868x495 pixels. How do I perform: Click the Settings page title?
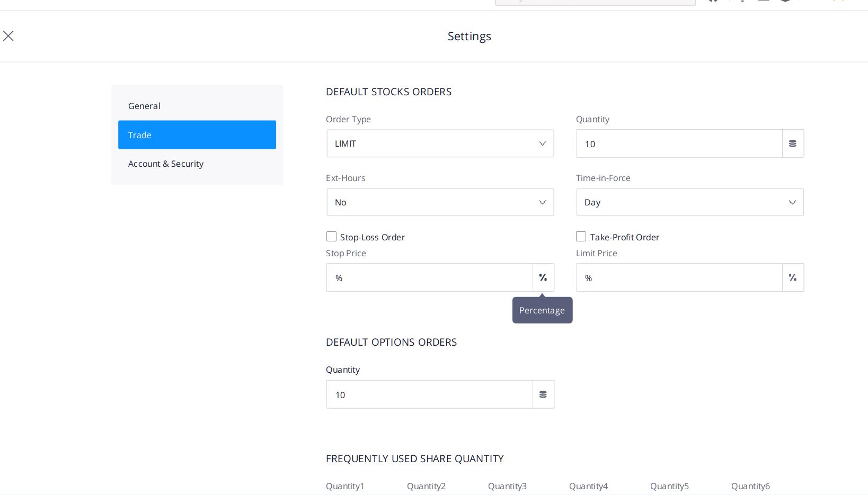point(470,36)
